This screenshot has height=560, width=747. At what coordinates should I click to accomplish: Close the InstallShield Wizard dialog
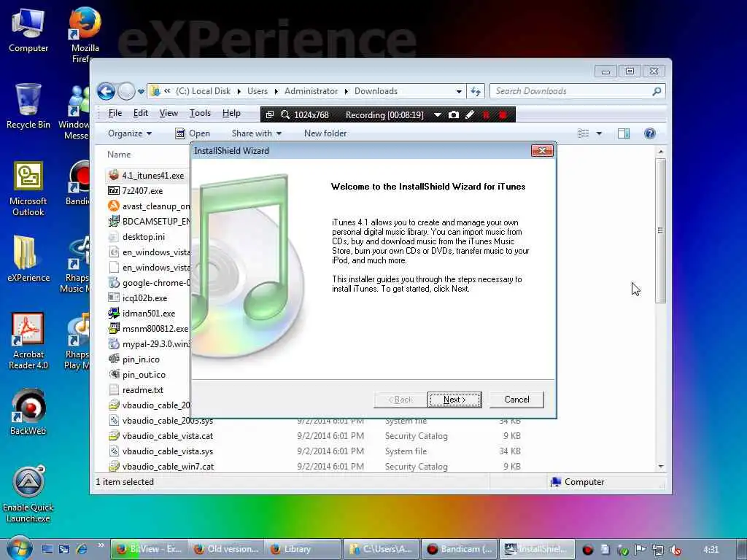(x=542, y=151)
